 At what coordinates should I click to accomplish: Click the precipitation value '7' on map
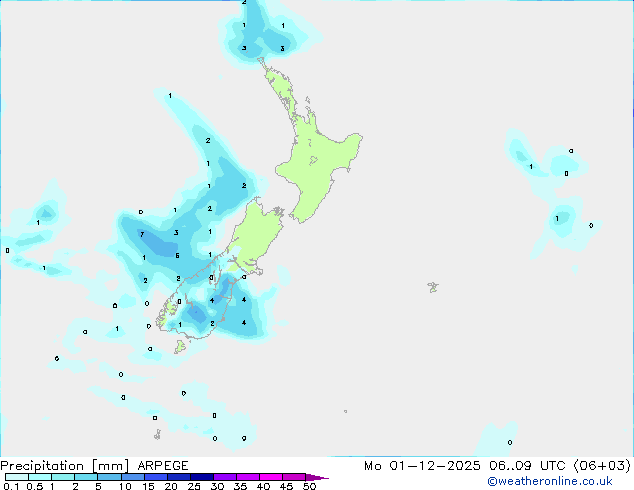[142, 234]
